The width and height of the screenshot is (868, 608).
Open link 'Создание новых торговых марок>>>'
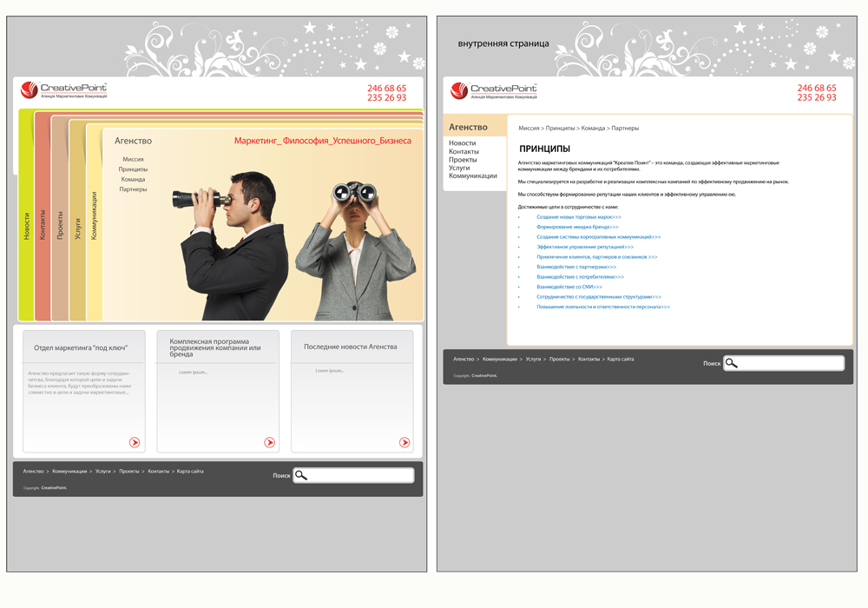pos(579,217)
